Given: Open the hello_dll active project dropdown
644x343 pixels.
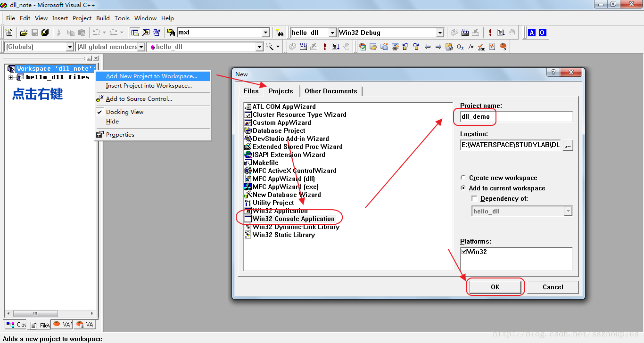Looking at the screenshot, I should (x=332, y=33).
